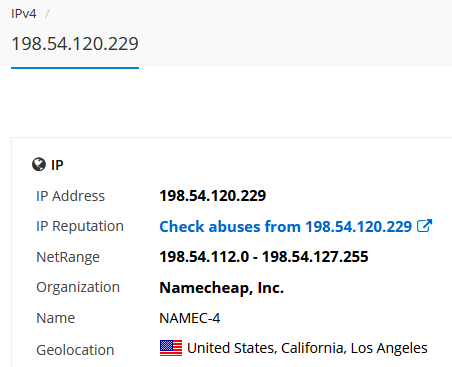The width and height of the screenshot is (452, 367).
Task: Click the Organization field label
Action: (x=78, y=288)
